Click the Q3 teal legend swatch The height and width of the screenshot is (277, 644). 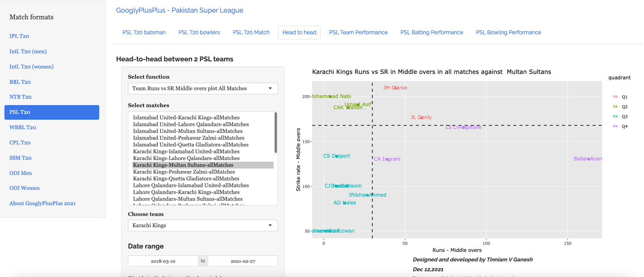615,116
